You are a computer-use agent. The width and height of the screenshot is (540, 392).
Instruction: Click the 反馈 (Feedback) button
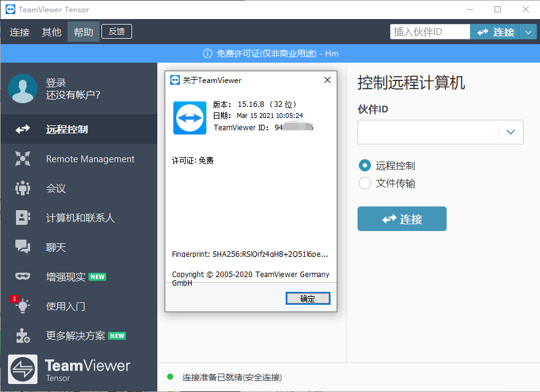pyautogui.click(x=116, y=31)
